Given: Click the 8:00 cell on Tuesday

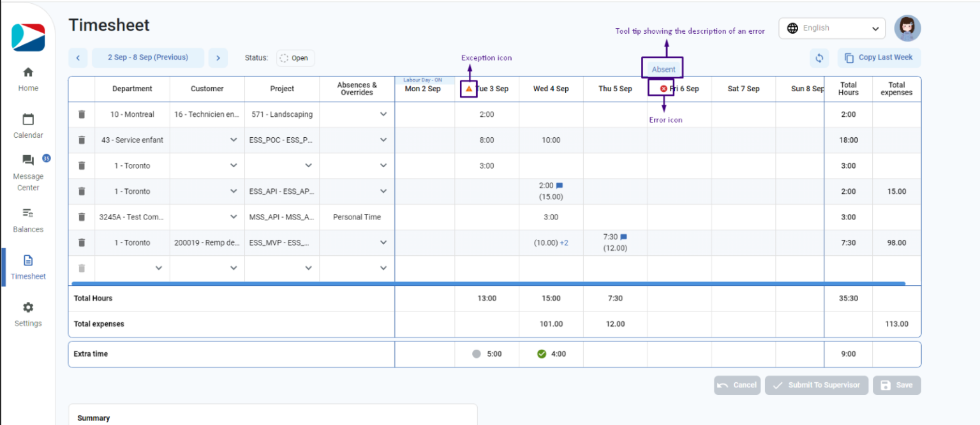Looking at the screenshot, I should [487, 140].
